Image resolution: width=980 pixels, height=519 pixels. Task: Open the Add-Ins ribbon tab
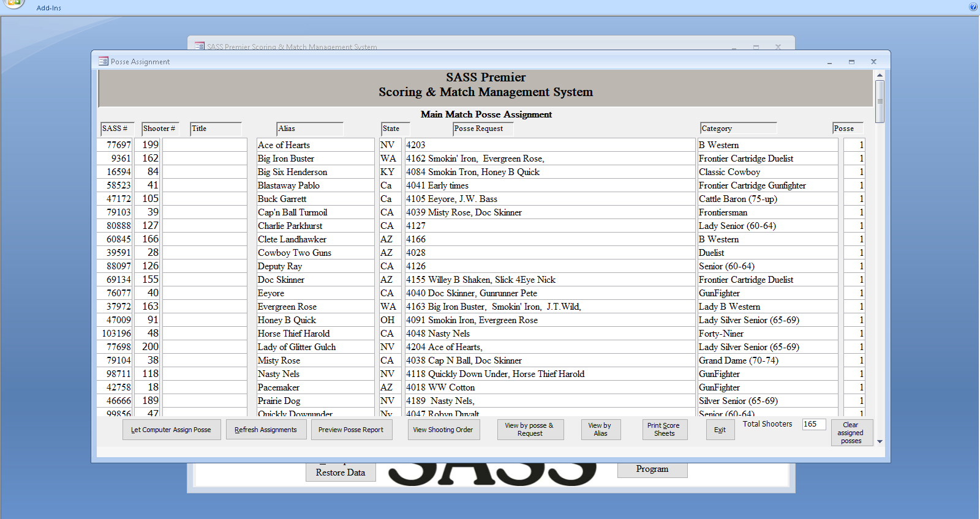click(48, 8)
